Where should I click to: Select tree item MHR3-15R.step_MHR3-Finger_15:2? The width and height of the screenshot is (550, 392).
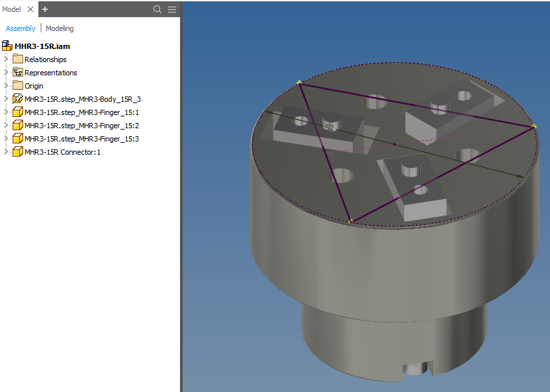point(18,125)
